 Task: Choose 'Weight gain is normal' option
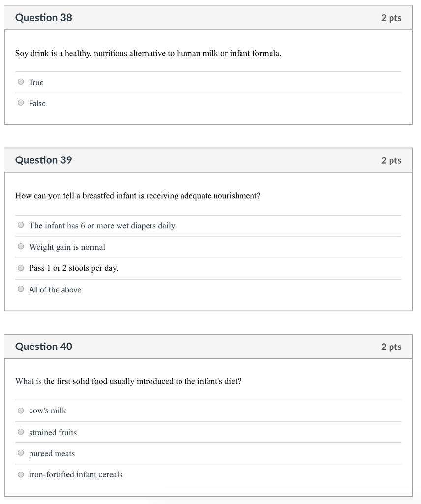point(21,246)
